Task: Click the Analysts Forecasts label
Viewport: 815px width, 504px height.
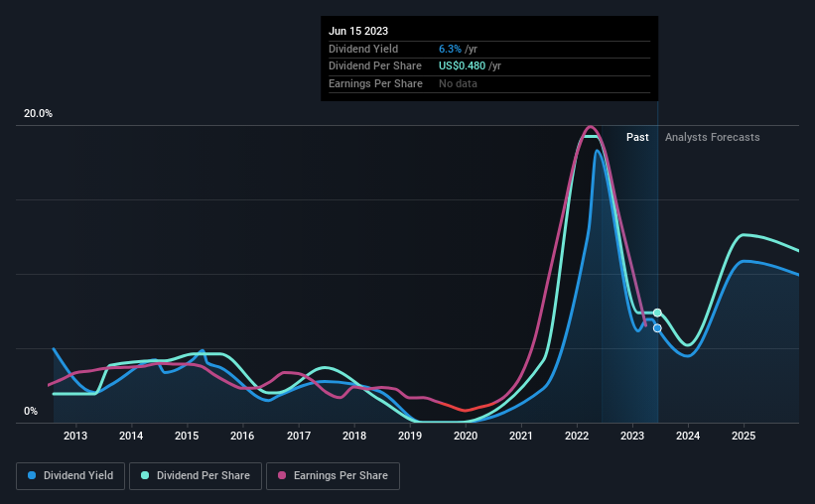Action: coord(712,137)
